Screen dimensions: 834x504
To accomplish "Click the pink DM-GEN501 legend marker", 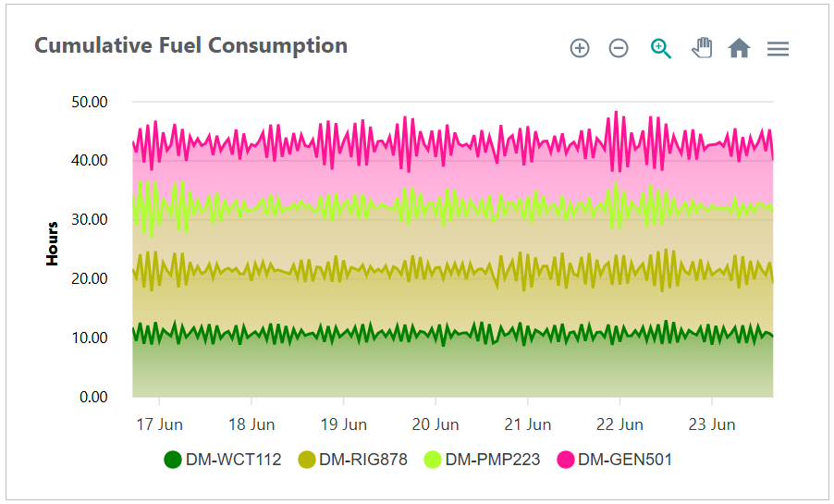I will 566,460.
